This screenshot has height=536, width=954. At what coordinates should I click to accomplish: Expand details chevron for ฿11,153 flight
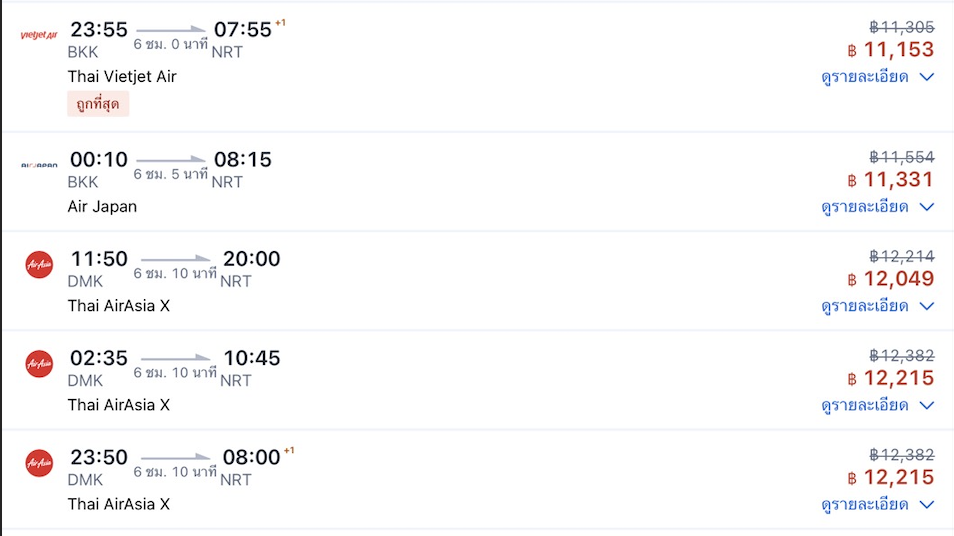click(x=926, y=77)
